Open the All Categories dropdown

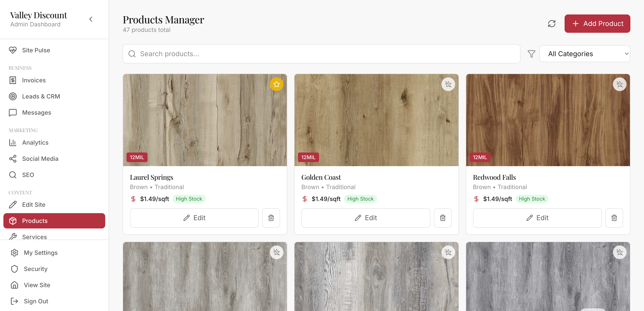(585, 53)
